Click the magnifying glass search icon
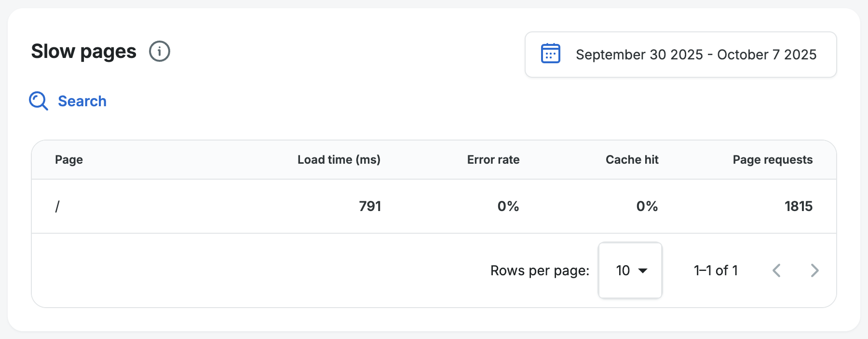868x339 pixels. pos(38,101)
